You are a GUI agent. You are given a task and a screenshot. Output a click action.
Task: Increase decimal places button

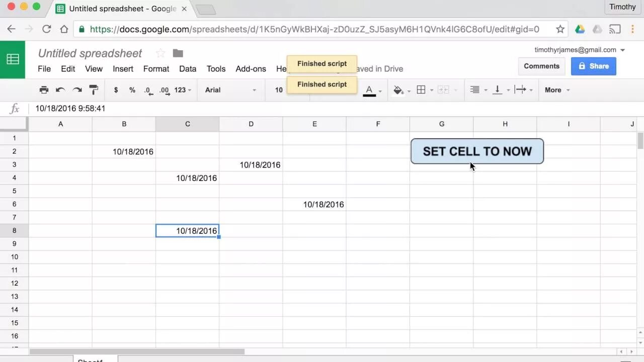[164, 90]
